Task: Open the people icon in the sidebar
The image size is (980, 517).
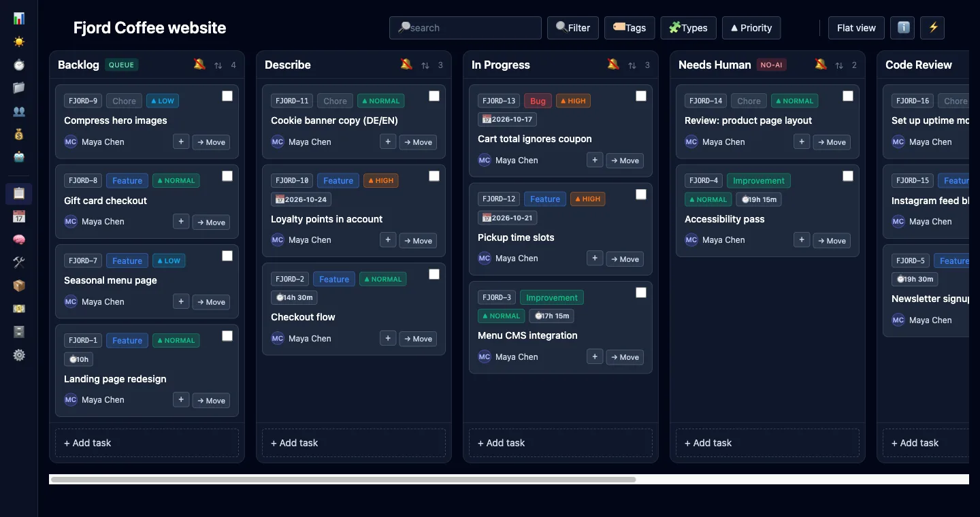Action: (19, 111)
